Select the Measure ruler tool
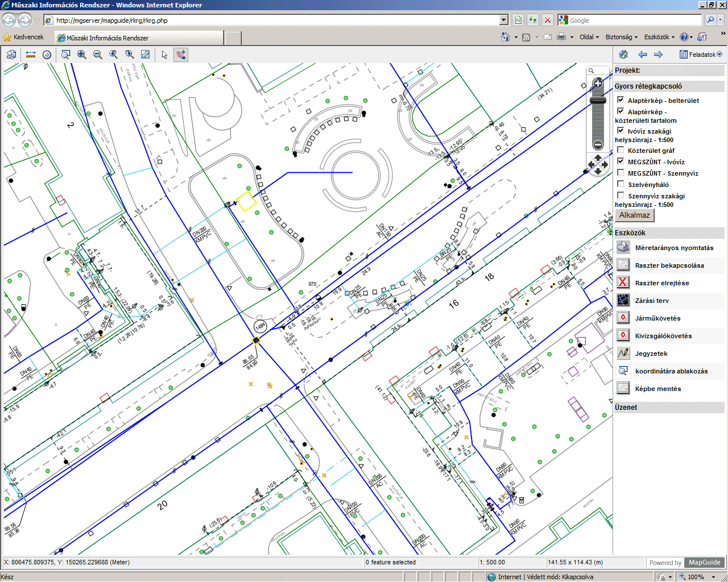The width and height of the screenshot is (728, 582). [x=31, y=55]
